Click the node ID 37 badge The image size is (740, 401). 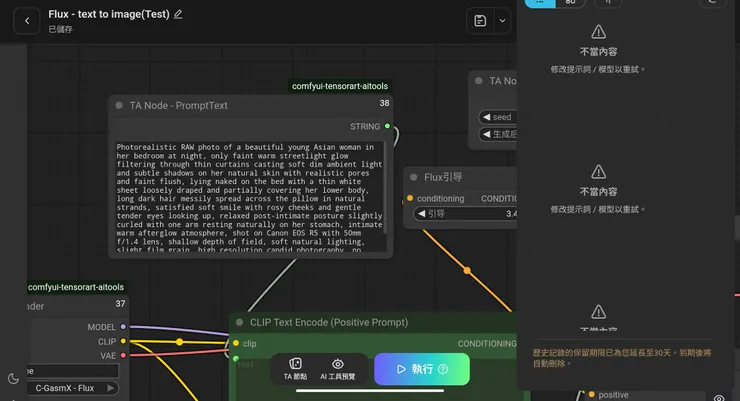pos(120,304)
